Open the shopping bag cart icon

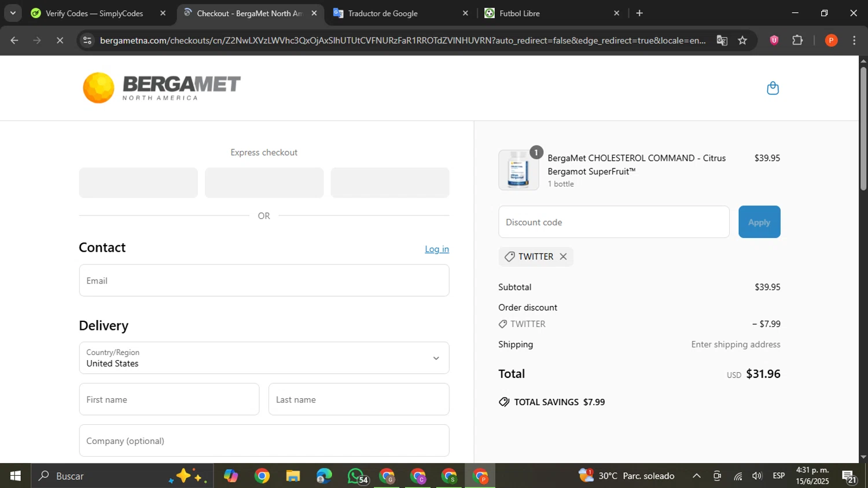click(x=773, y=88)
